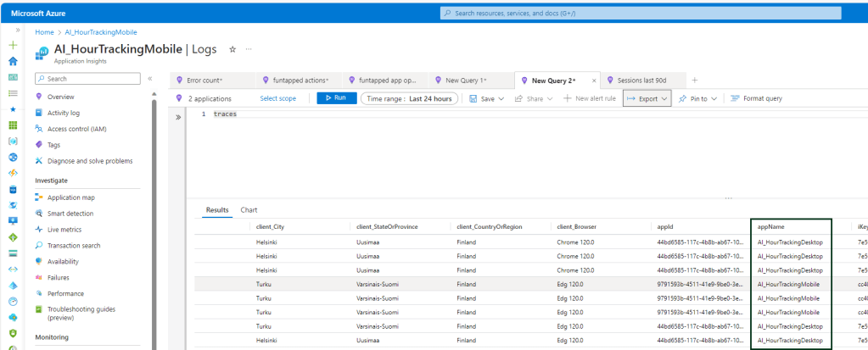Open Transaction search
868x350 pixels.
point(76,246)
